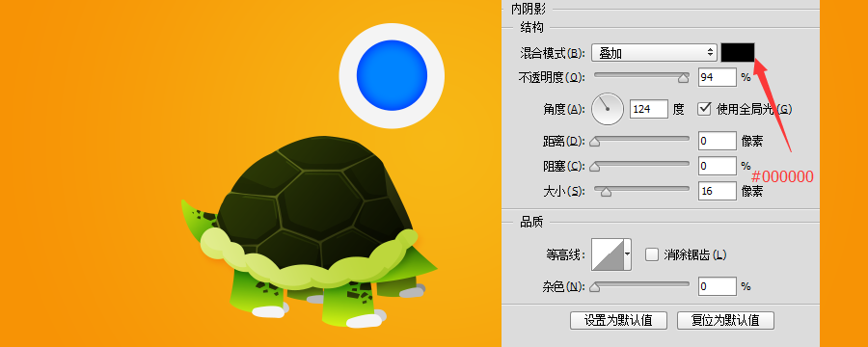868x347 pixels.
Task: Toggle the 使用全局光 checkbox
Action: [x=704, y=108]
